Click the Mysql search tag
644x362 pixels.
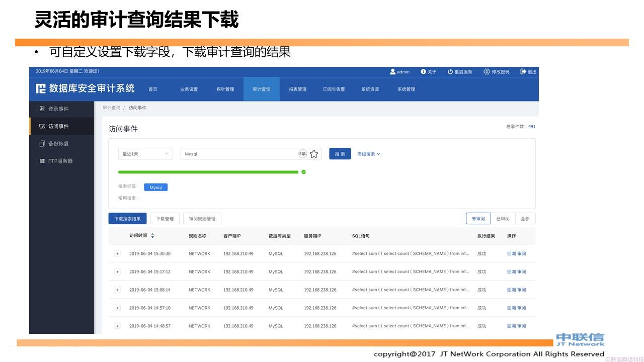pos(156,187)
